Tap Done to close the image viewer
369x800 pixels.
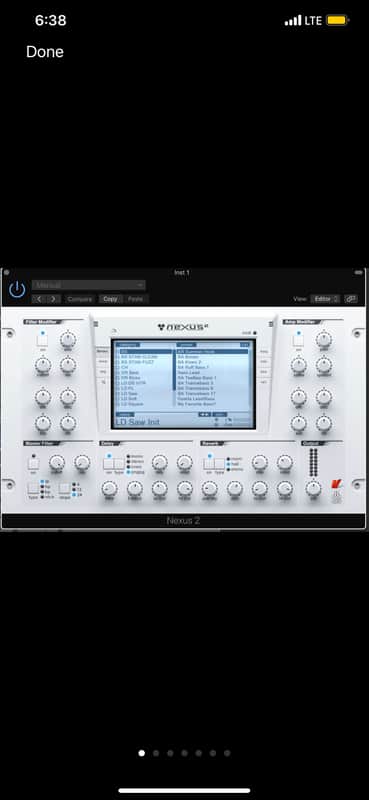click(45, 52)
